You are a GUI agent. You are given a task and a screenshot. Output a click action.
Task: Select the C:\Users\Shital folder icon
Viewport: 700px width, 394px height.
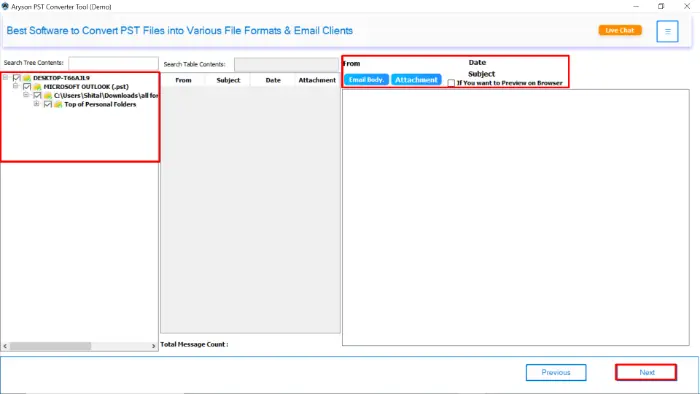click(48, 95)
